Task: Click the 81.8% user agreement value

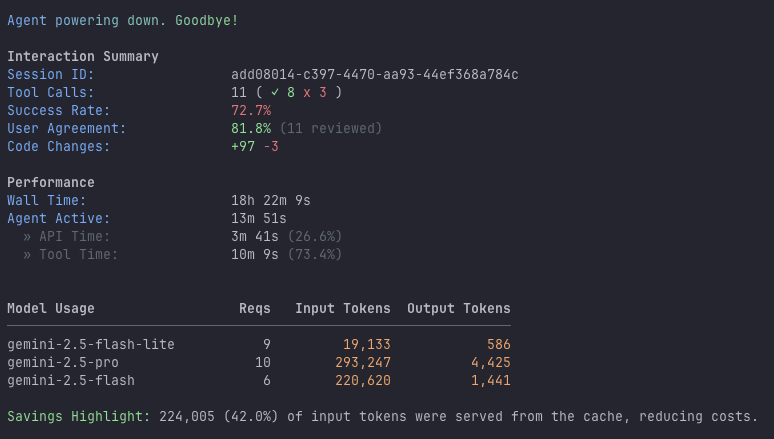Action: coord(251,129)
